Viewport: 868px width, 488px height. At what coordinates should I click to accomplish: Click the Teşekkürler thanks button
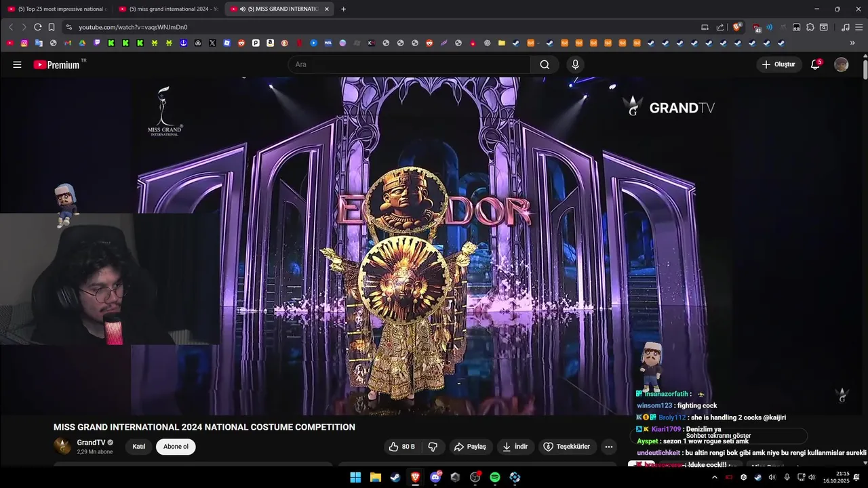pos(568,447)
